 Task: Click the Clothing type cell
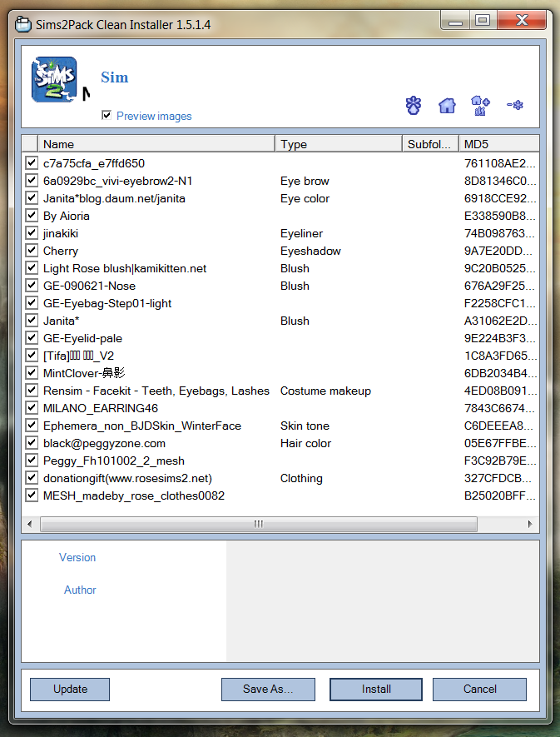[301, 478]
